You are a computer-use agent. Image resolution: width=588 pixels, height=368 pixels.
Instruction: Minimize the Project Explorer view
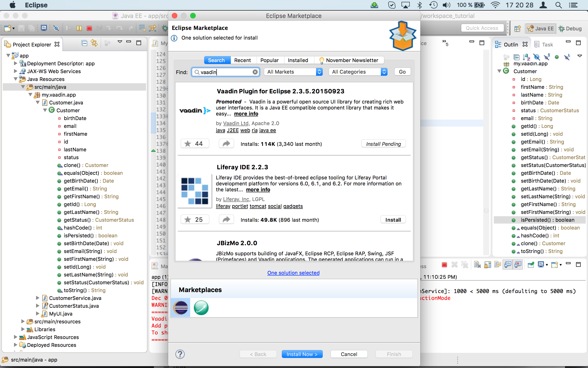click(129, 42)
